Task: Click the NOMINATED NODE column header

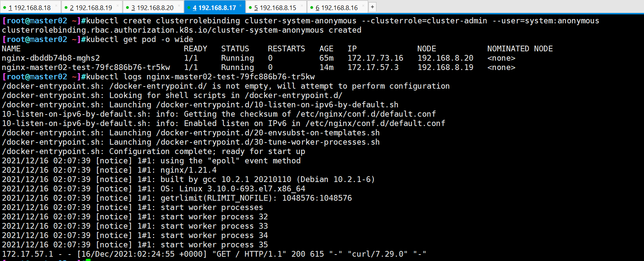Action: tap(520, 49)
